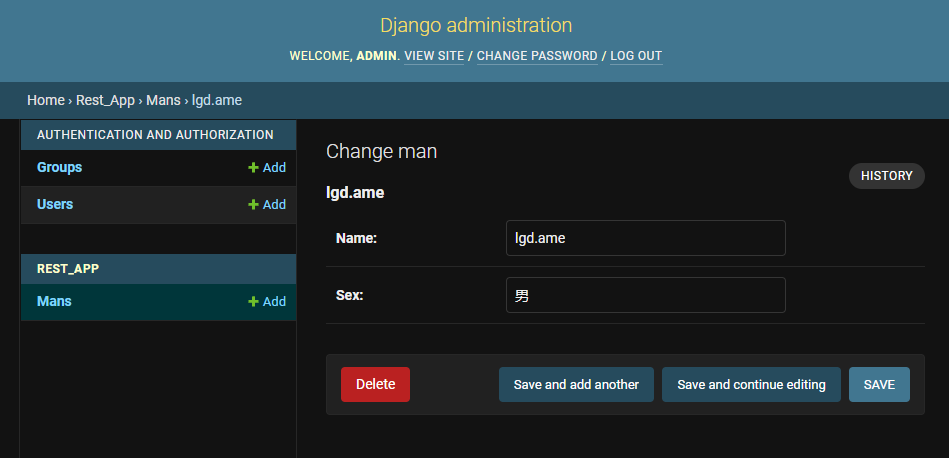
Task: Open the Change Password page
Action: pos(537,56)
